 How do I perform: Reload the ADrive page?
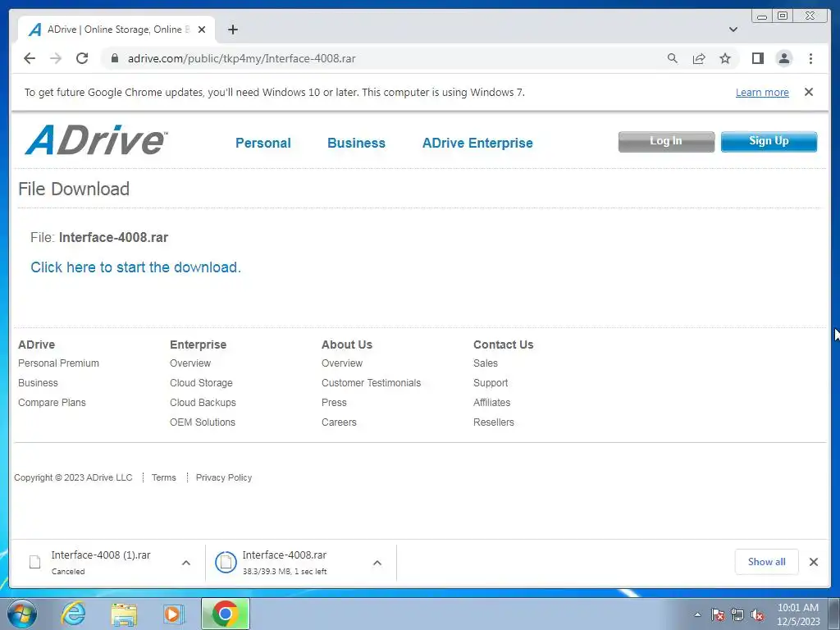[82, 58]
